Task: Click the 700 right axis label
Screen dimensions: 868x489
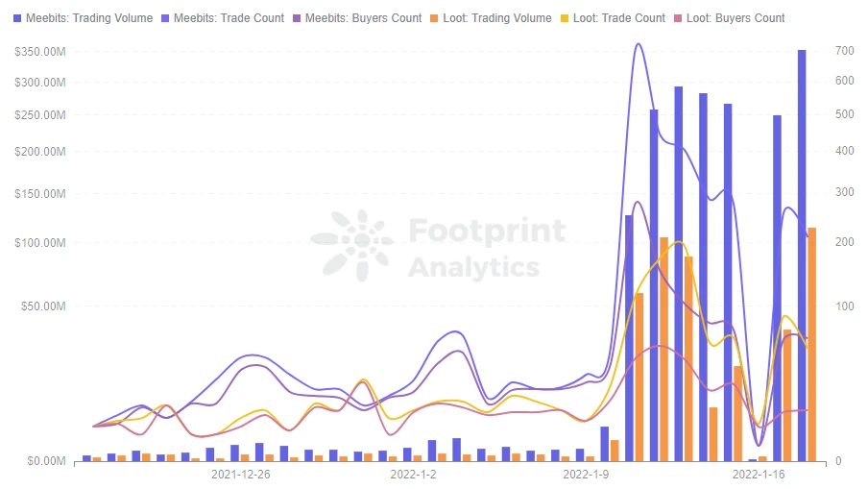Action: (844, 51)
